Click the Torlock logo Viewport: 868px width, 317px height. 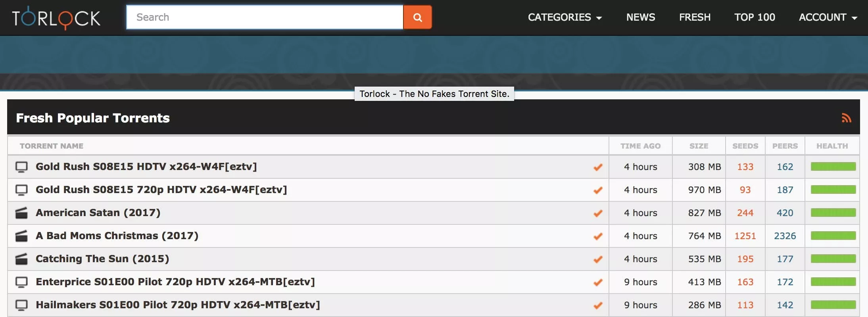(x=56, y=18)
